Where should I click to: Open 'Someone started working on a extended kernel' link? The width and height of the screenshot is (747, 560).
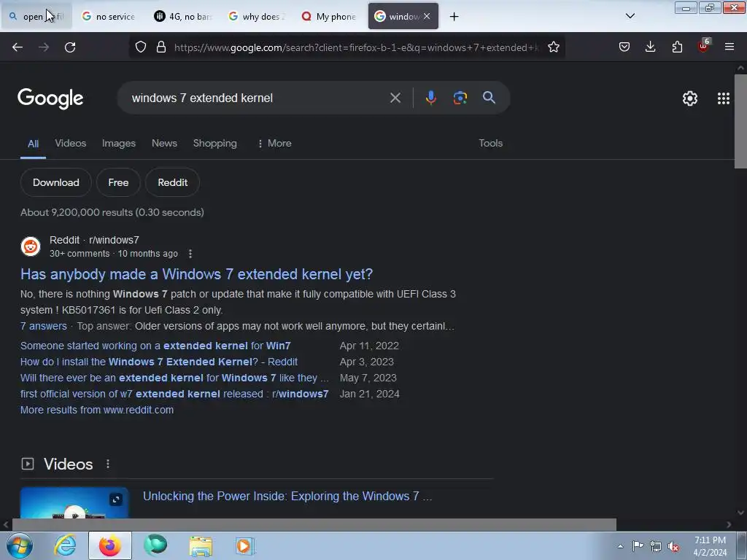point(155,346)
